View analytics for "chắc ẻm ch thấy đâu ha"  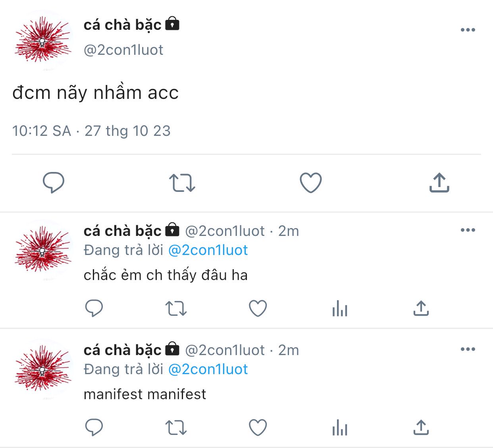(340, 308)
